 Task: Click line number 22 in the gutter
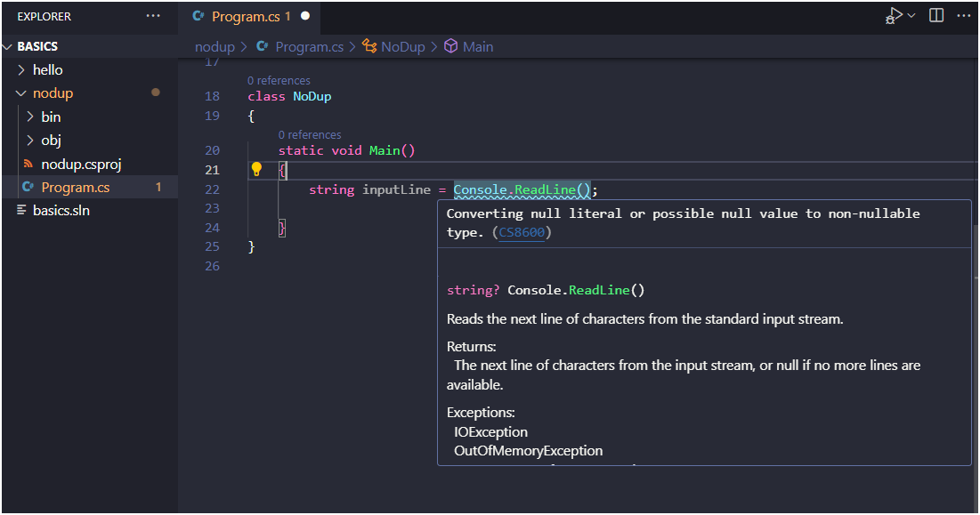(212, 189)
